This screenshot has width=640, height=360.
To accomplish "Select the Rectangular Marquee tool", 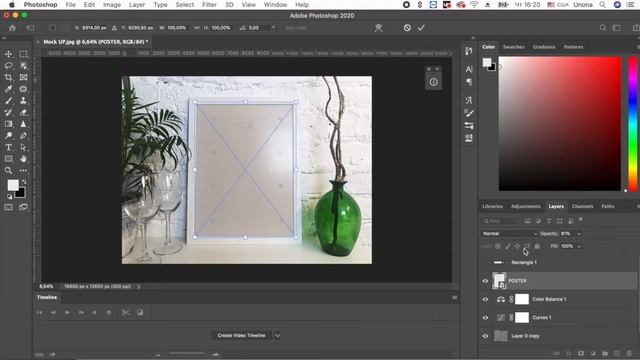I will (x=23, y=54).
